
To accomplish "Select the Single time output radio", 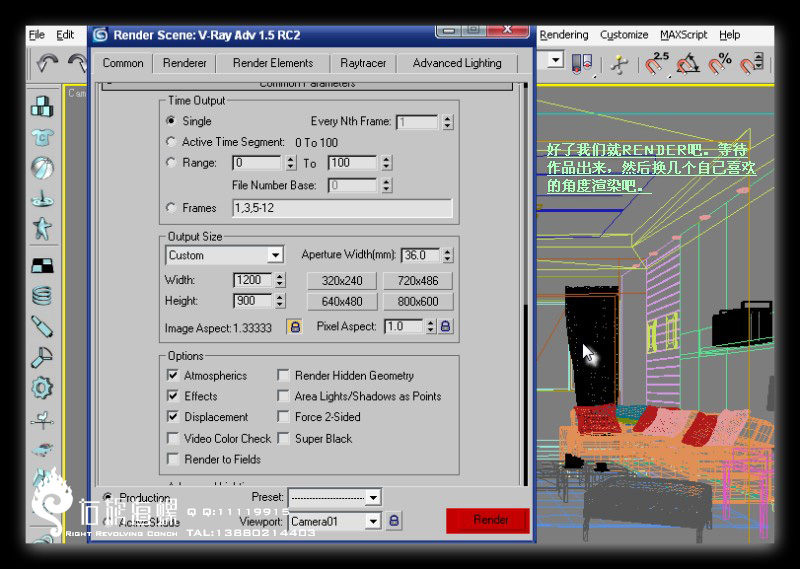I will 171,120.
